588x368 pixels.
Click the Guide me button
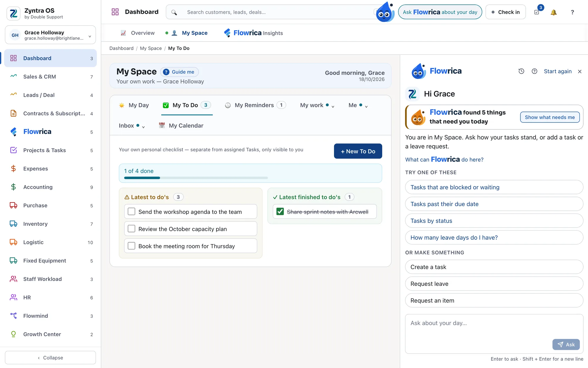179,72
